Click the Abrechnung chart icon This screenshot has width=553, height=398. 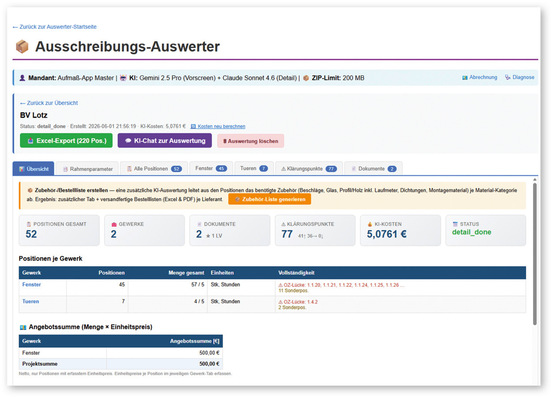[465, 78]
